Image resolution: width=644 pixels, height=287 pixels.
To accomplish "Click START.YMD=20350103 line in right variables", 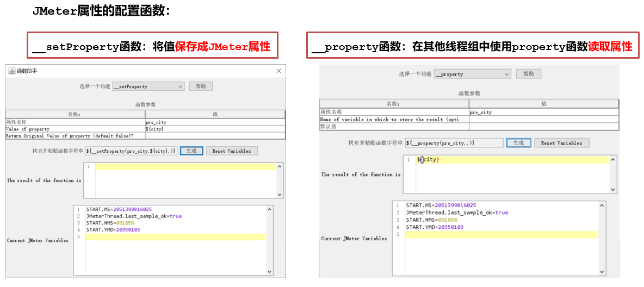I will point(435,227).
